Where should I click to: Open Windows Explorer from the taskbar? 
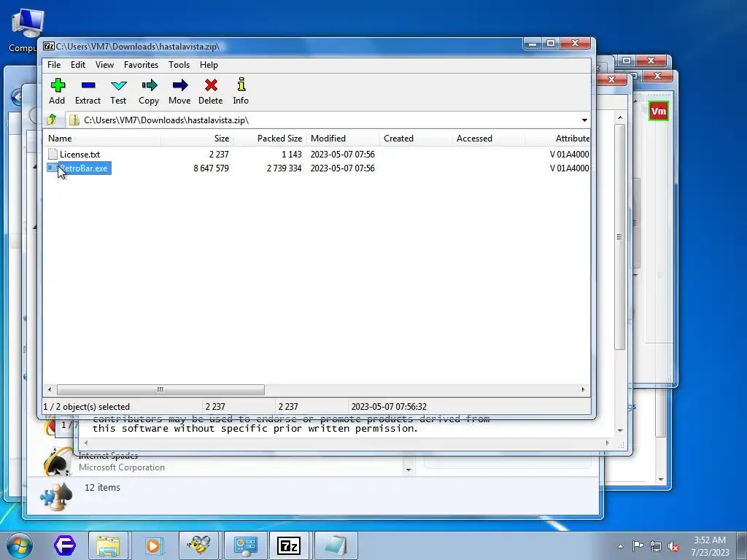(108, 545)
